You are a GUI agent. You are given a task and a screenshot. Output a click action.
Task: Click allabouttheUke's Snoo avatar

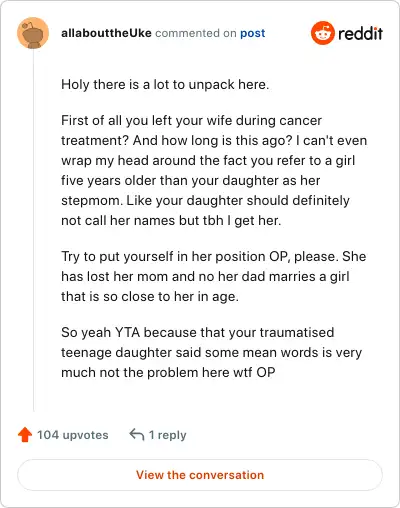tap(33, 33)
